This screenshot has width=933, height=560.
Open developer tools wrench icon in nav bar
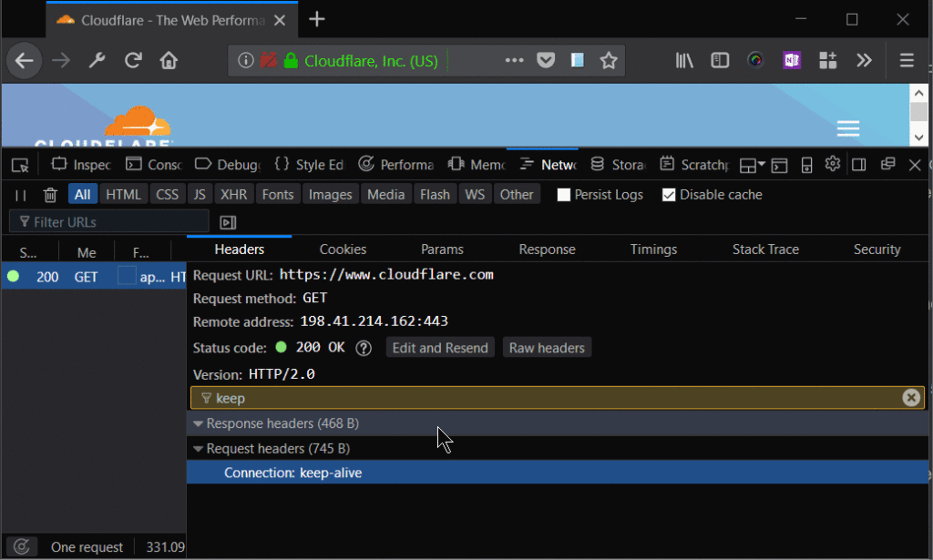(x=97, y=61)
